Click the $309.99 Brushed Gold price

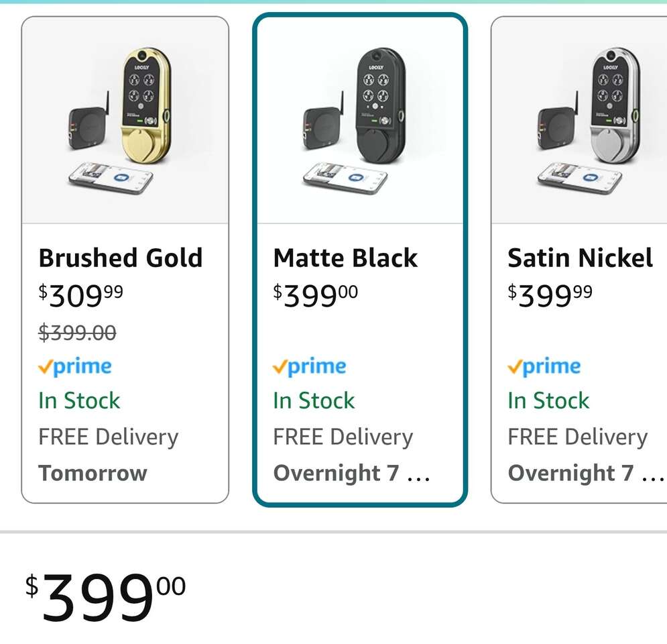click(x=81, y=296)
